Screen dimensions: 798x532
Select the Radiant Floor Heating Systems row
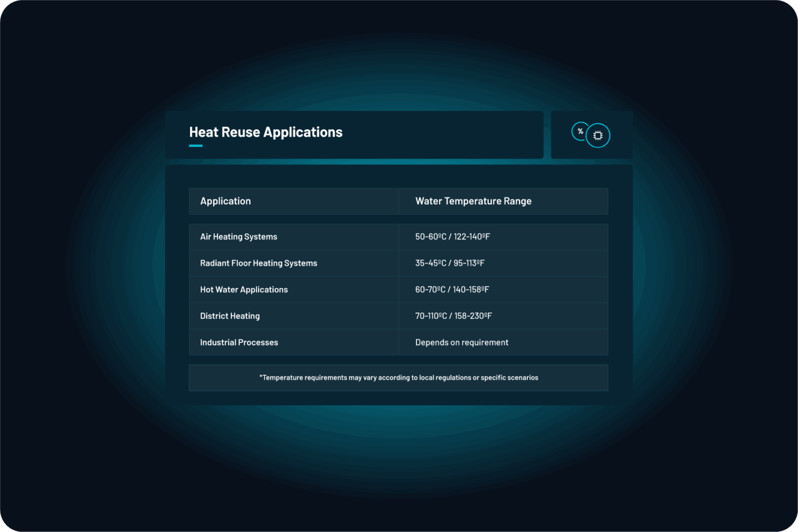click(259, 263)
